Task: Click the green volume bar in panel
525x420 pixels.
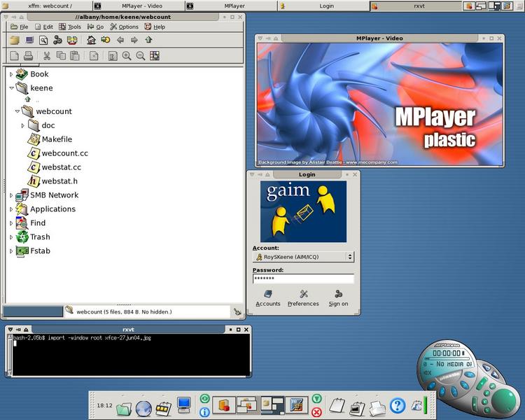Action: coord(426,405)
